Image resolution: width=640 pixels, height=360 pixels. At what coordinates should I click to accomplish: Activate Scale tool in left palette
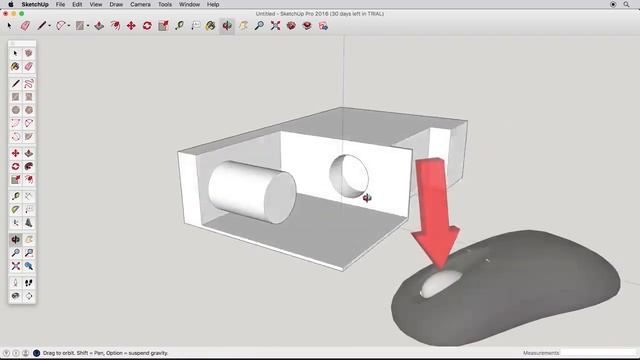(x=16, y=179)
